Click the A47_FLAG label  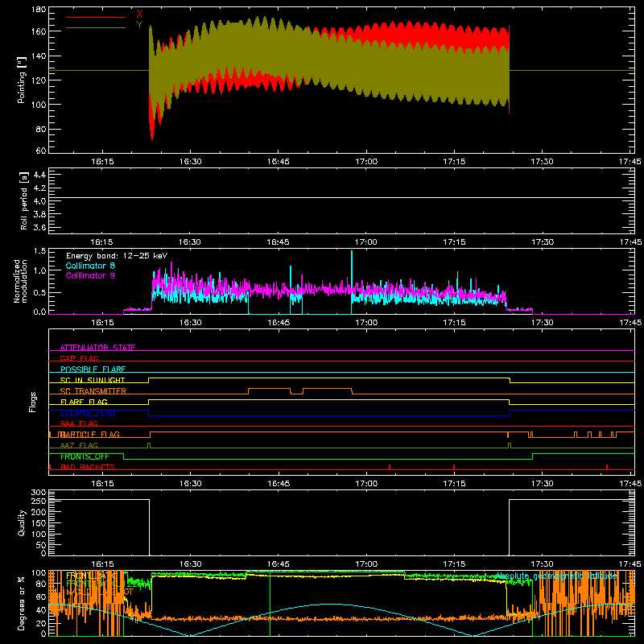[79, 445]
